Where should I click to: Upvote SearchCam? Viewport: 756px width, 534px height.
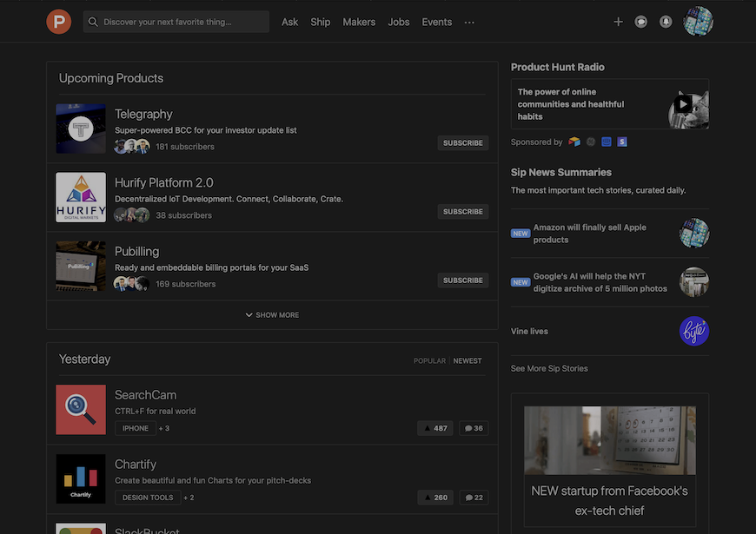point(434,427)
